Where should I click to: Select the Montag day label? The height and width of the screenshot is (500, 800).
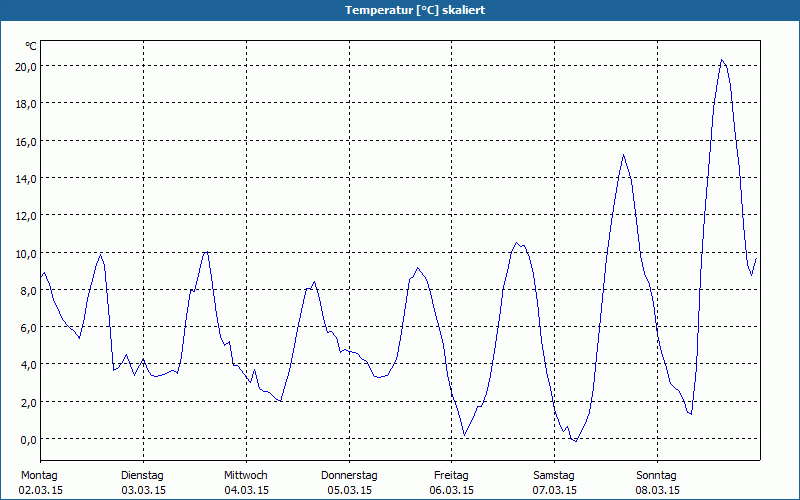point(39,475)
